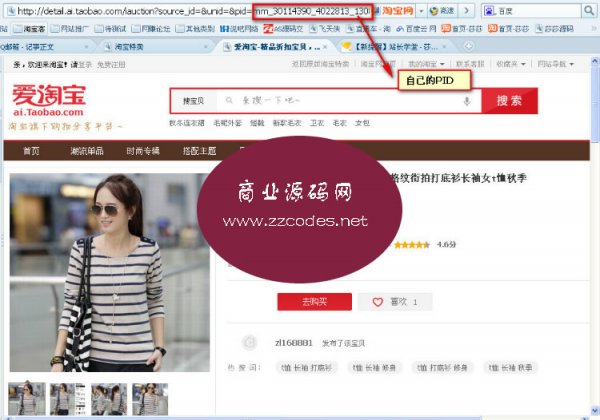Image resolution: width=600 pixels, height=420 pixels.
Task: Click the user avatar beside zl168881
Action: click(x=249, y=342)
